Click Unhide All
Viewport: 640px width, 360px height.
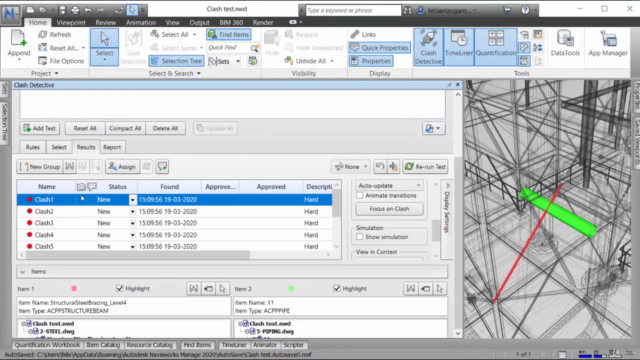[x=309, y=61]
